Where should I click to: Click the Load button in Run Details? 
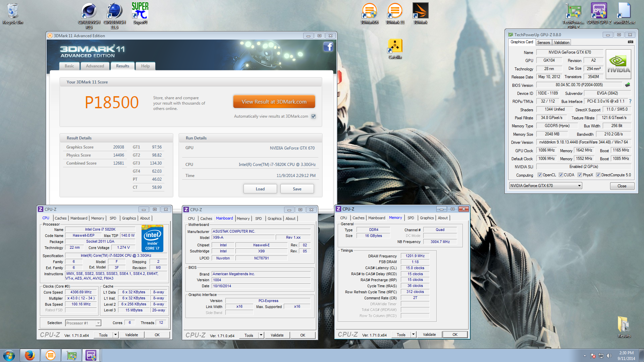point(260,189)
